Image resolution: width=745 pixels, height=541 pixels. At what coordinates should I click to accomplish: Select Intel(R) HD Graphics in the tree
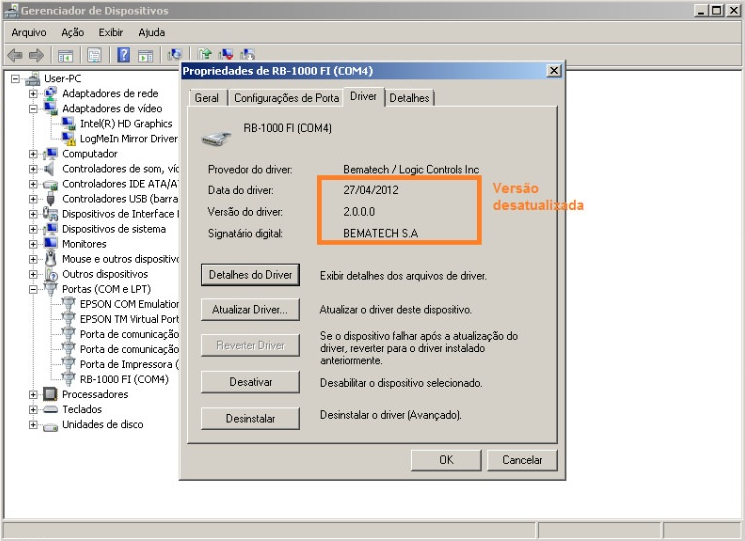[126, 124]
